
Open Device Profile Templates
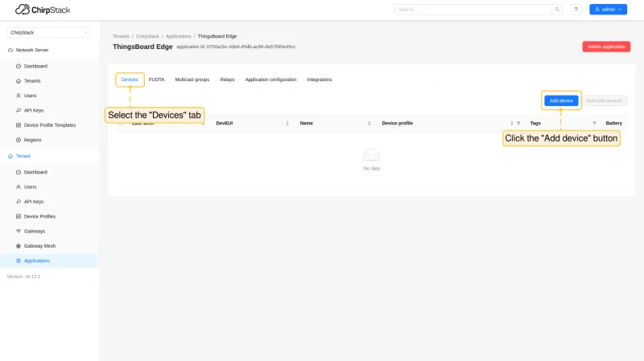point(50,125)
